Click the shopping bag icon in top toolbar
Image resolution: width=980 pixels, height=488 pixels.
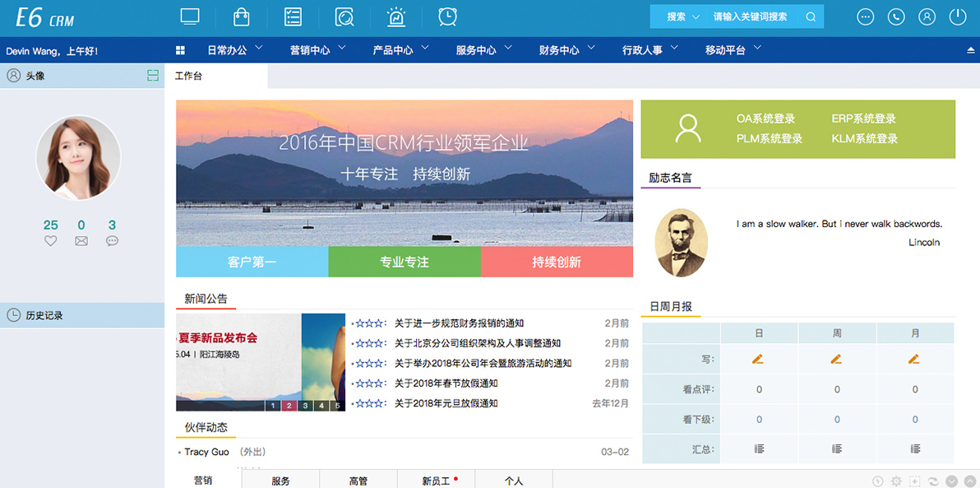tap(242, 16)
